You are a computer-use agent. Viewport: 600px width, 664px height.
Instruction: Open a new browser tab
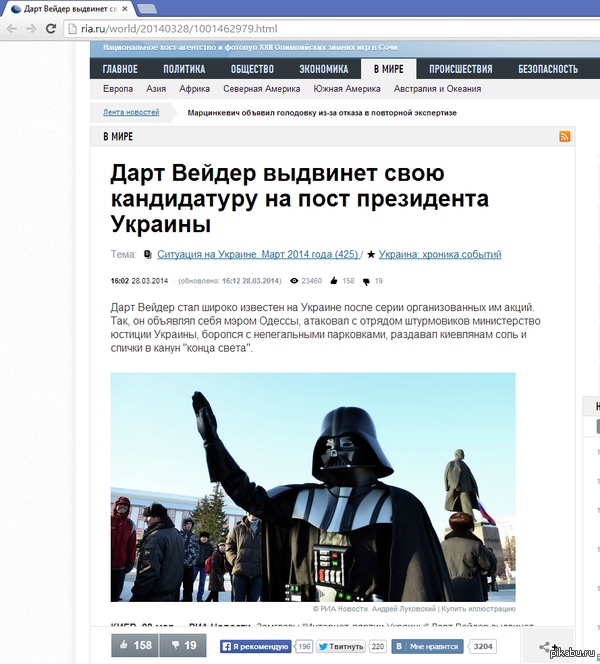pos(147,8)
